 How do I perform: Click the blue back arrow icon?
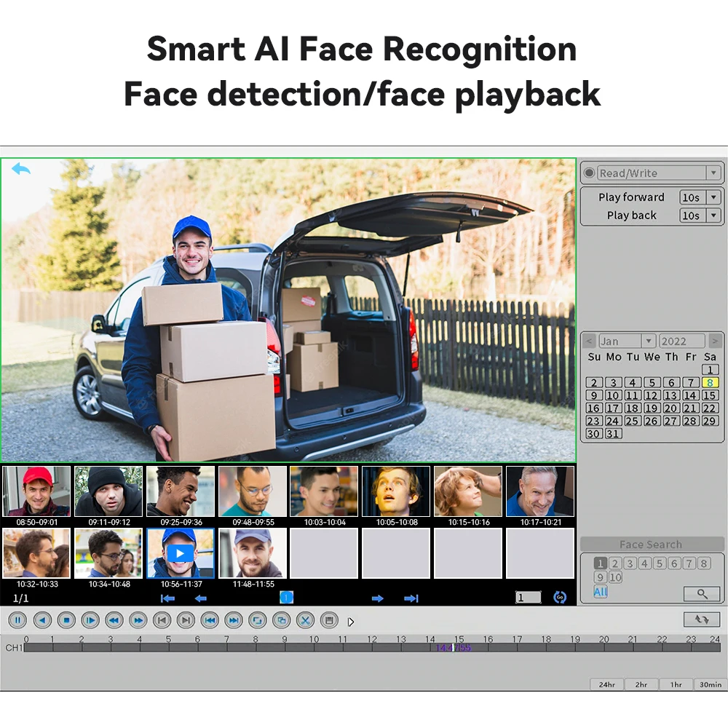21,170
